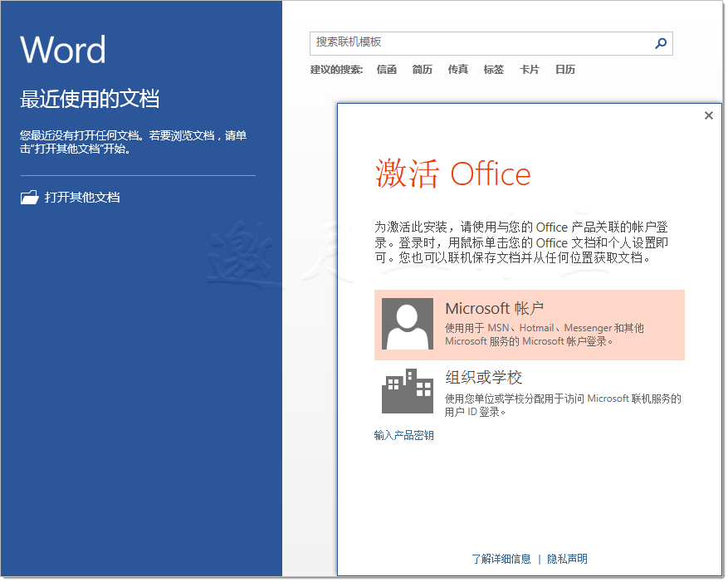Image resolution: width=728 pixels, height=582 pixels.
Task: Focus the 搜索联机模板 search box
Action: (491, 43)
